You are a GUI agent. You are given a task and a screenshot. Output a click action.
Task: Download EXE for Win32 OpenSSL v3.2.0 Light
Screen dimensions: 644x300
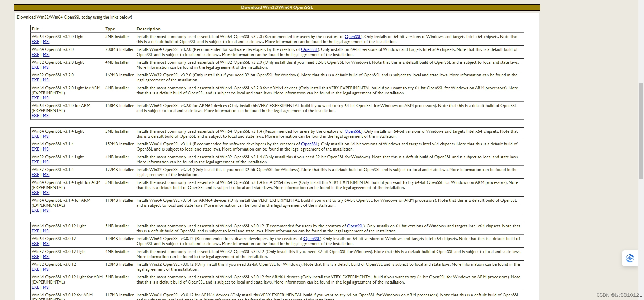click(x=35, y=67)
